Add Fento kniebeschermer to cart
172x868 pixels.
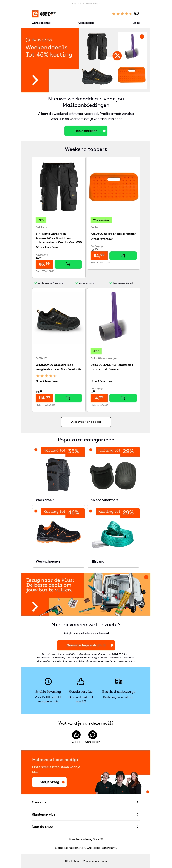tap(123, 256)
